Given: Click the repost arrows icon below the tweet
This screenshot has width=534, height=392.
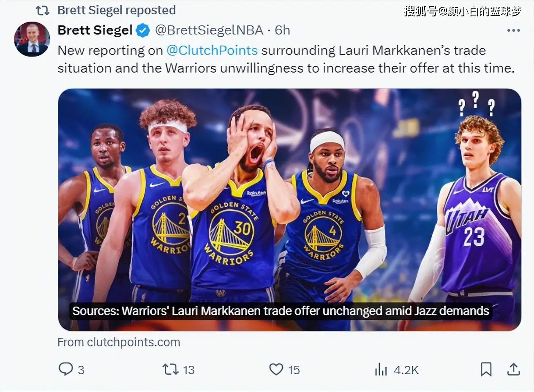Looking at the screenshot, I should [171, 369].
